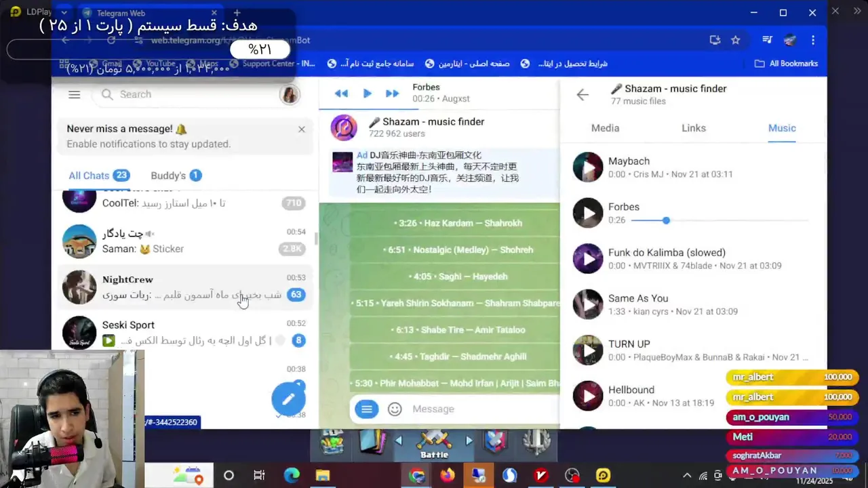
Task: Play the Forbes track in music list
Action: [588, 213]
